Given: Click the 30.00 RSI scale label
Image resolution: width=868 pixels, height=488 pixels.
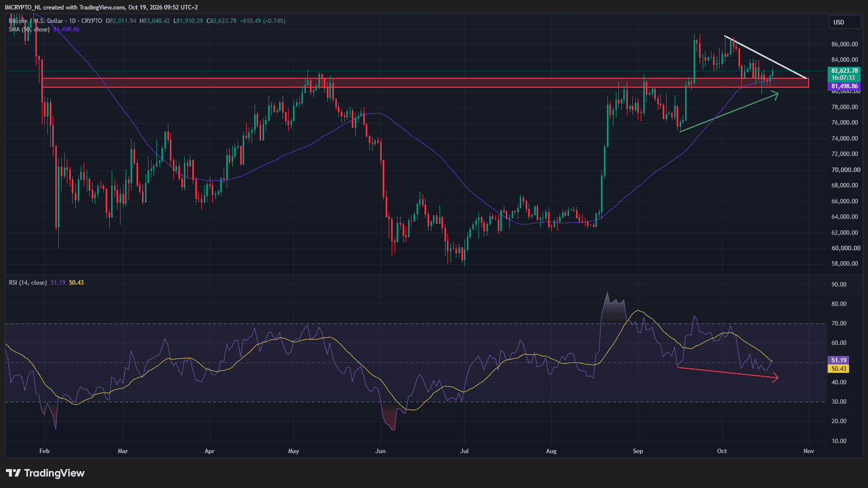Looking at the screenshot, I should [x=839, y=402].
